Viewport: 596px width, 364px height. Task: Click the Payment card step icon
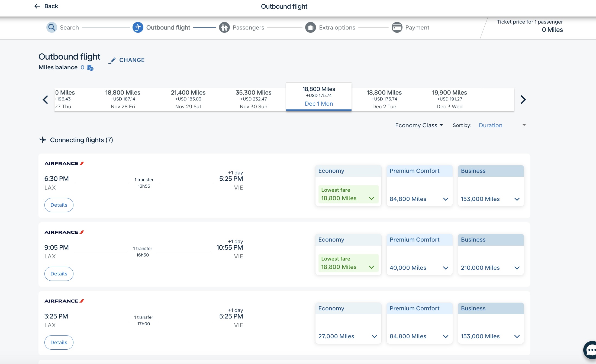point(397,27)
